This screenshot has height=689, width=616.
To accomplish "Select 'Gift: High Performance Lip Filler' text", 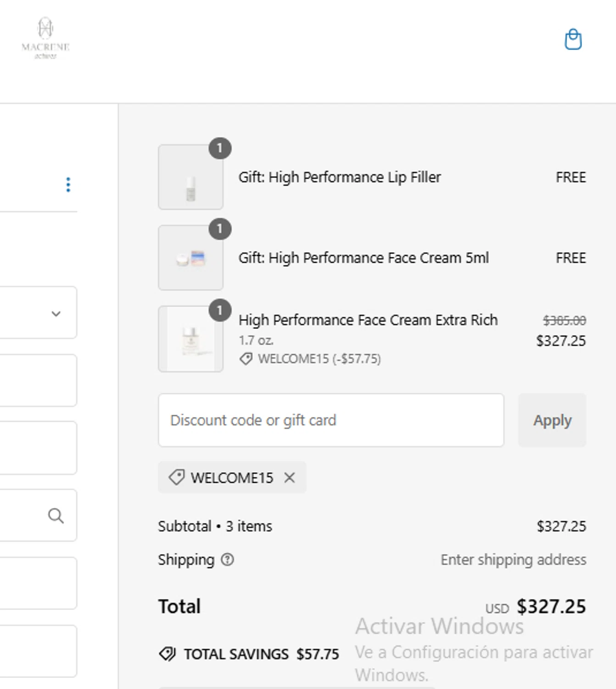I will 340,177.
